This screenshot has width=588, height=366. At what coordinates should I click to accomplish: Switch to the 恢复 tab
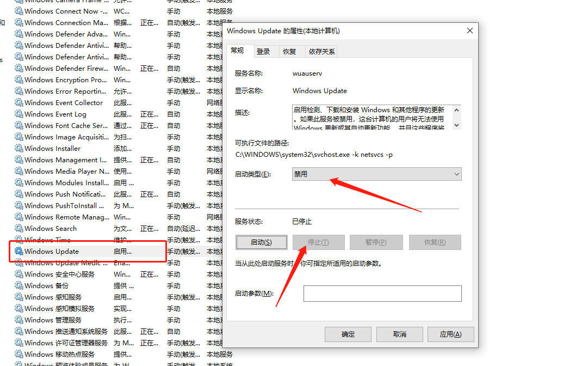[x=292, y=51]
